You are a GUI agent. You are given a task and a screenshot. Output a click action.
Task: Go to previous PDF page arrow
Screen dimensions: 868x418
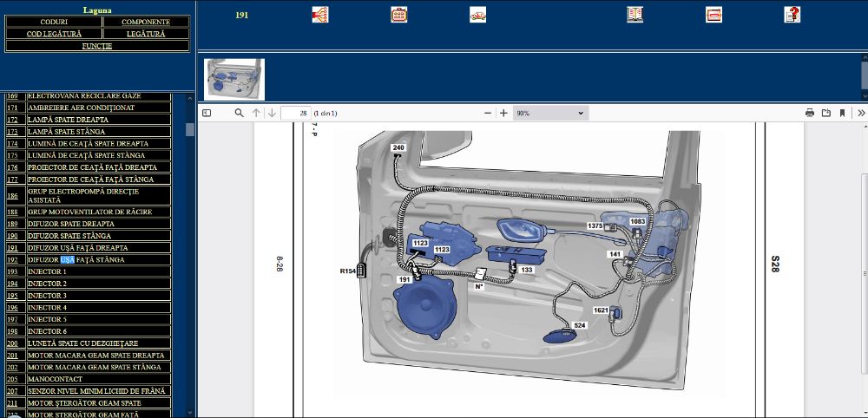click(256, 113)
